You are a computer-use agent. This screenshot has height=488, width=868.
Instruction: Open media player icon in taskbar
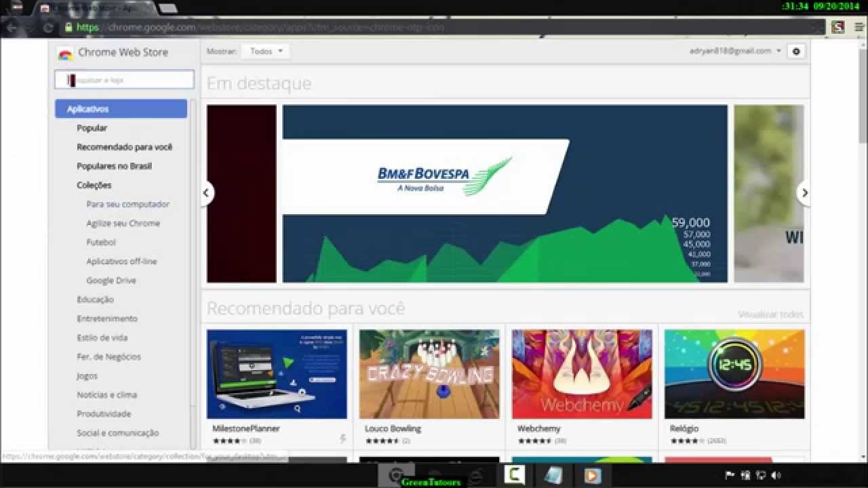tap(591, 476)
